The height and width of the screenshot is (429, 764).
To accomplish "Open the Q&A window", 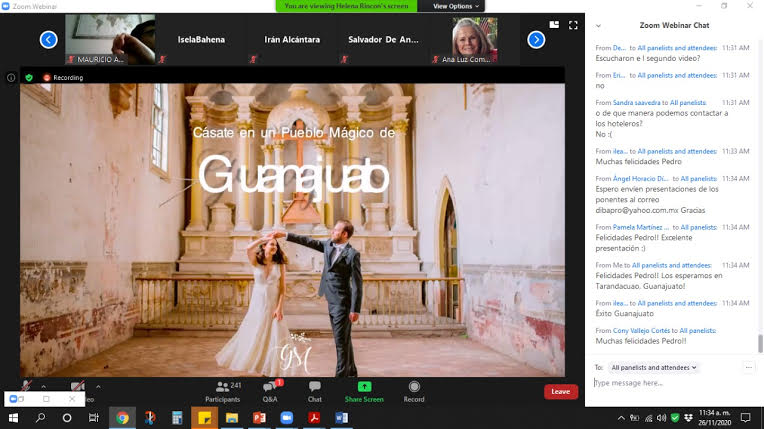I will 270,390.
